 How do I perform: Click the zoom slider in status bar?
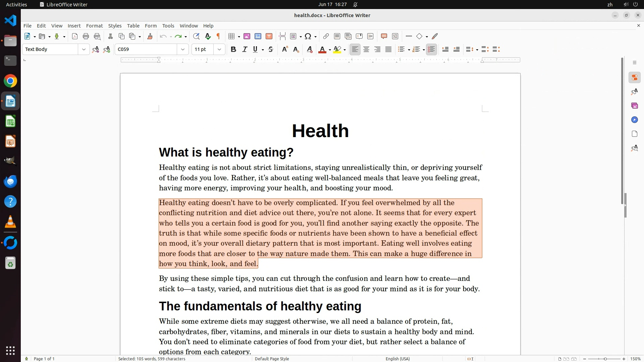tap(605, 359)
